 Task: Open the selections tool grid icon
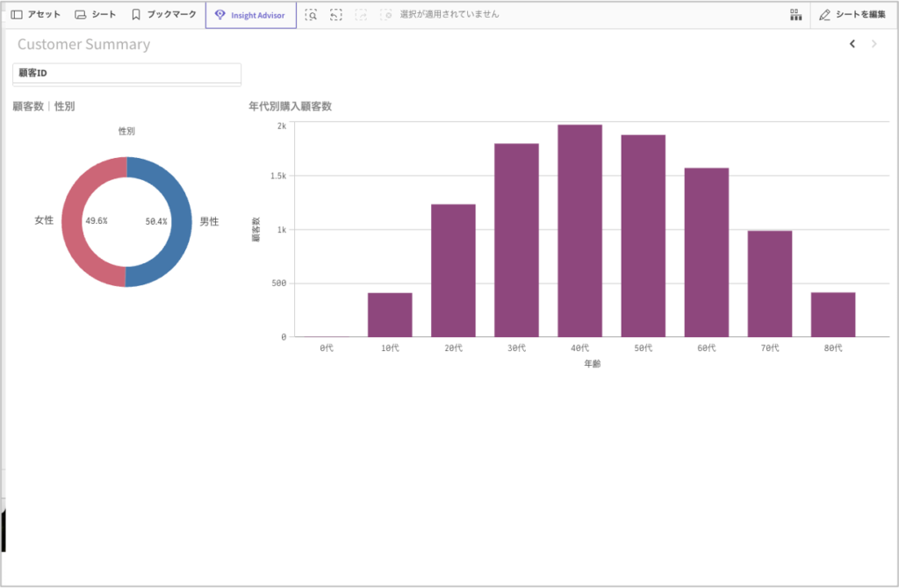[x=795, y=15]
